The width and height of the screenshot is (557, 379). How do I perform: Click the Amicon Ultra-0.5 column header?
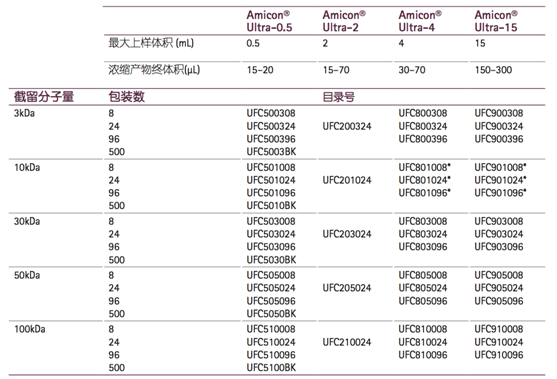click(269, 21)
